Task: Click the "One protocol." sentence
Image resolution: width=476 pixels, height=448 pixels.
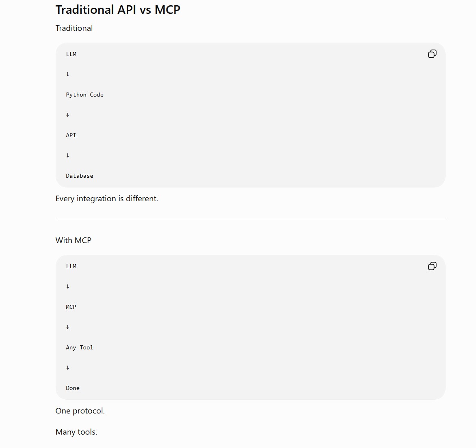Action: (80, 411)
